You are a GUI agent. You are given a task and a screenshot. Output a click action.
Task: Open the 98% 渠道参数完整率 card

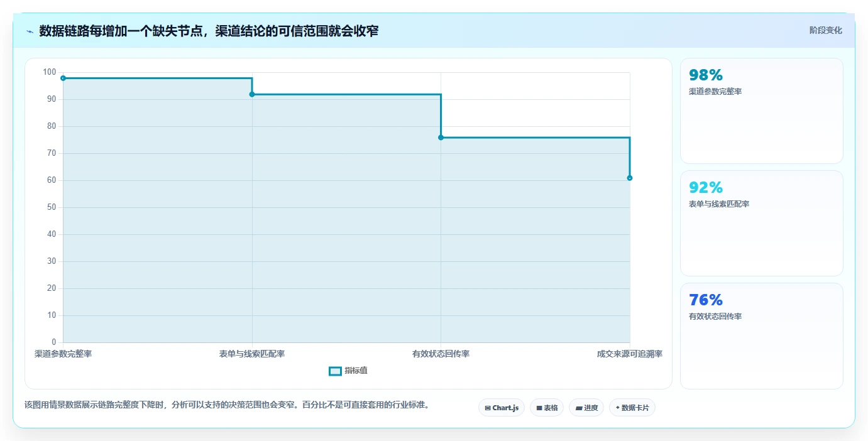click(x=761, y=111)
